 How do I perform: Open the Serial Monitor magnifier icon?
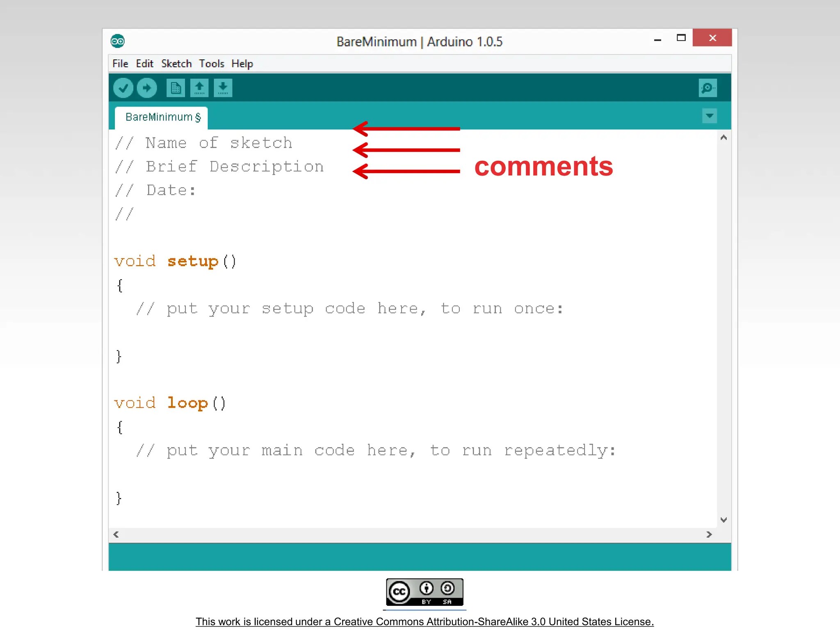[x=708, y=88]
